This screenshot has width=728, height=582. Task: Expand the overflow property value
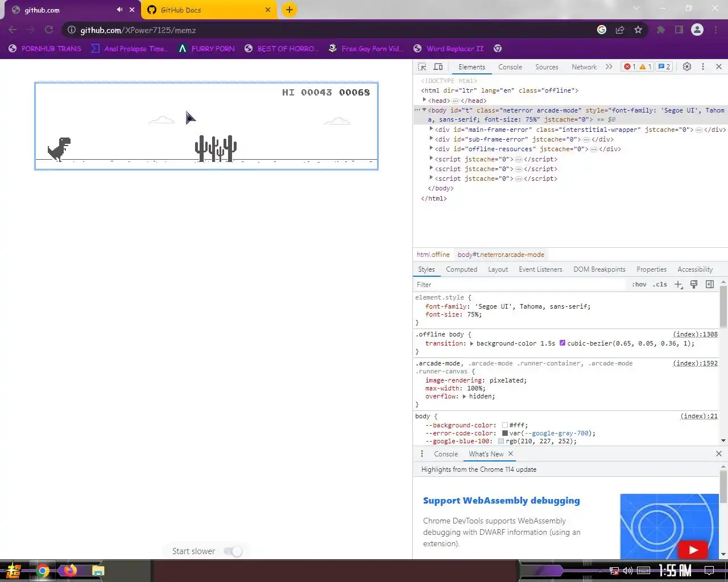pos(464,396)
